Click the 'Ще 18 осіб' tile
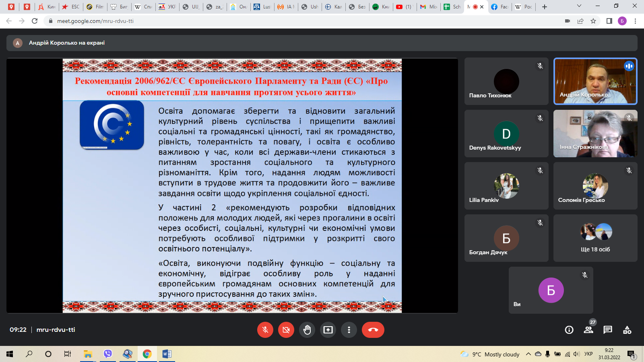 tap(595, 238)
